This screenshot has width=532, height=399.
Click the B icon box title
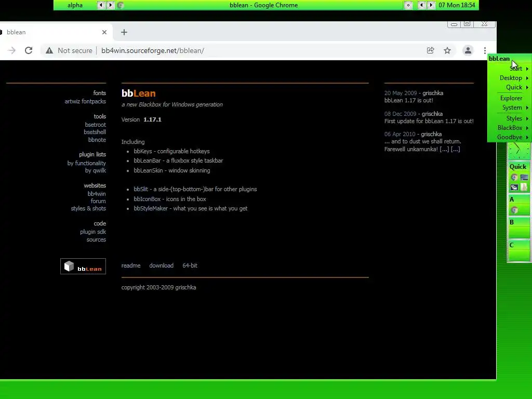(518, 222)
